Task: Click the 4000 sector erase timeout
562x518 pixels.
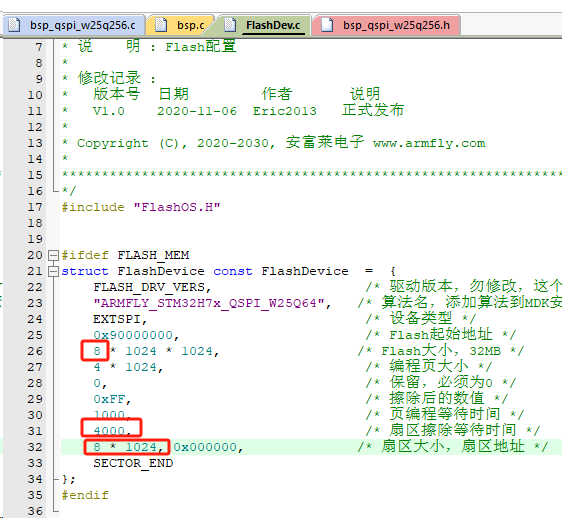Action: click(x=109, y=431)
